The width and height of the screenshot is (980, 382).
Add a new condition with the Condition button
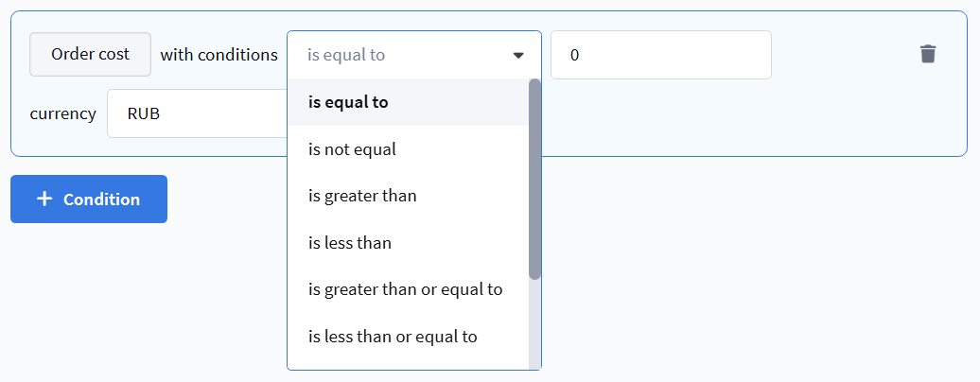coord(89,200)
